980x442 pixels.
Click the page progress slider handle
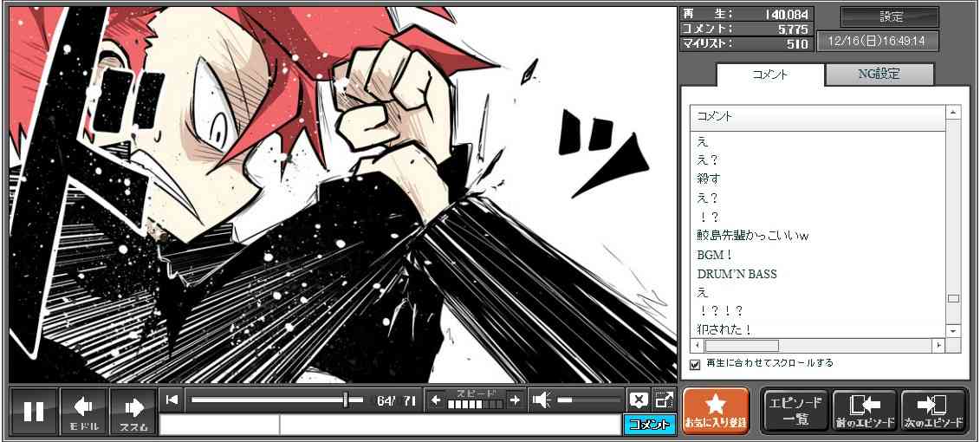click(346, 400)
